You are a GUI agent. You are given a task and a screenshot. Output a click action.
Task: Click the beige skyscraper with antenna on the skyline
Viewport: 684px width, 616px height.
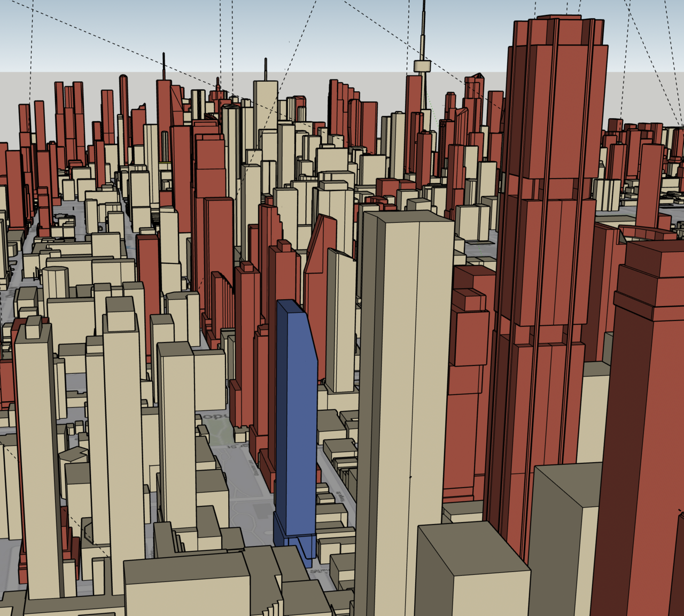click(x=266, y=107)
